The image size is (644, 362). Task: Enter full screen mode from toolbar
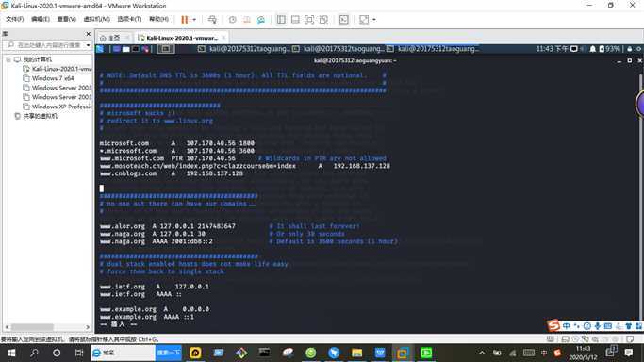(x=309, y=19)
